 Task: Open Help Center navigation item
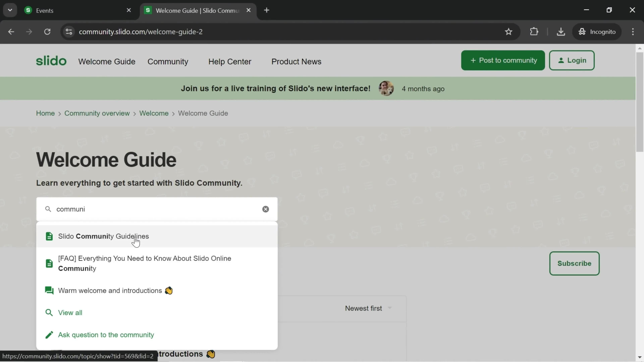229,62
